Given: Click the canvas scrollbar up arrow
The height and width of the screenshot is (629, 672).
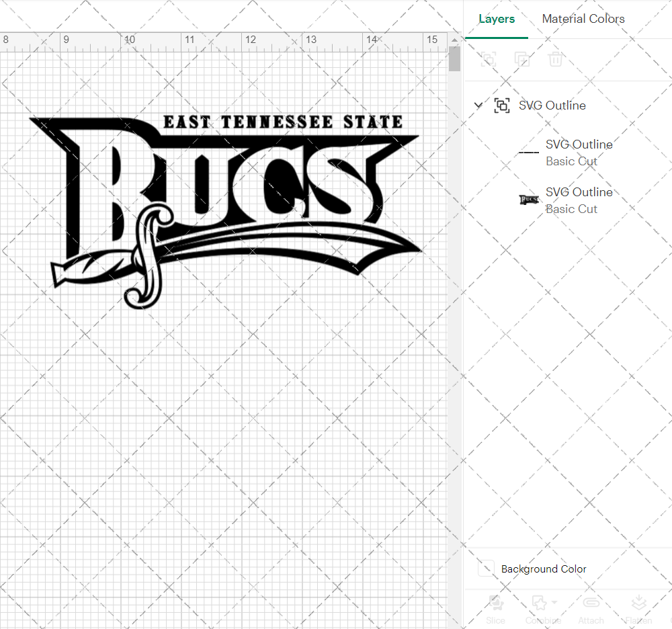Looking at the screenshot, I should pos(454,40).
